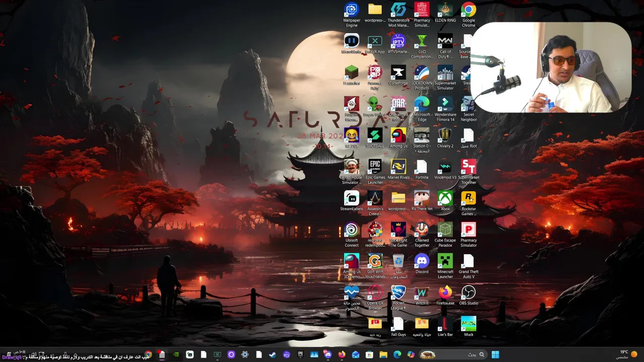
Task: Select the Supermarket Together desktop icon
Action: point(468,172)
